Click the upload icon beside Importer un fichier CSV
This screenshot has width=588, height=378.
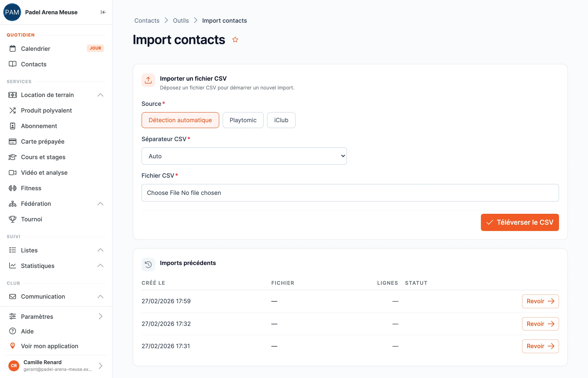point(148,80)
